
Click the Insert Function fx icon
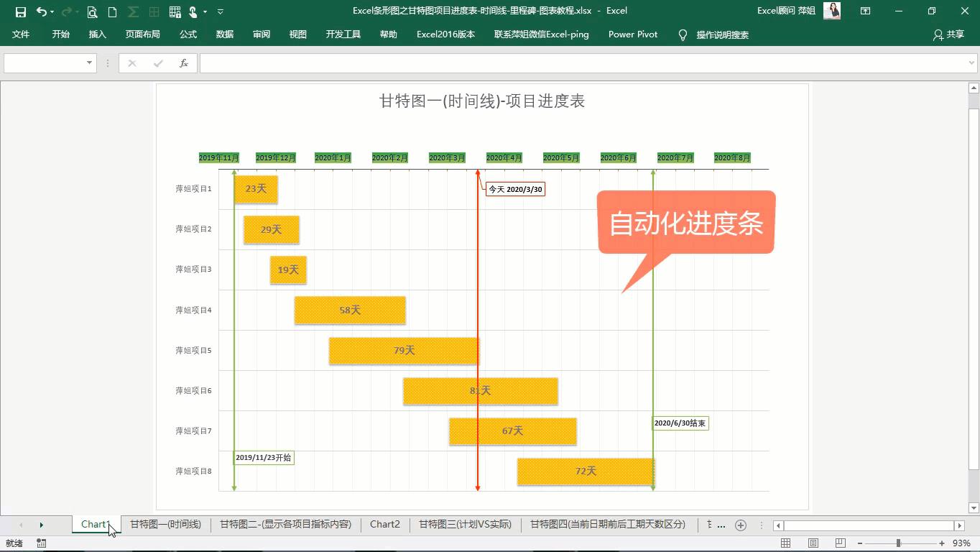point(184,63)
